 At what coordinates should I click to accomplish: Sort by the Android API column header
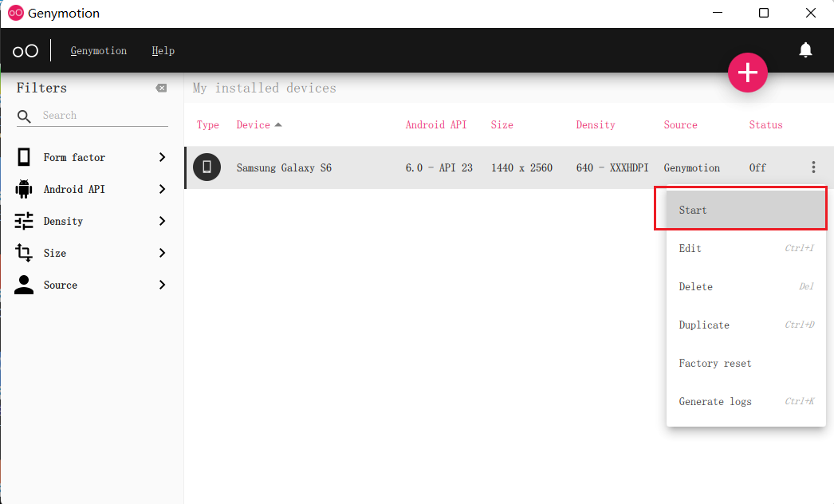tap(436, 124)
